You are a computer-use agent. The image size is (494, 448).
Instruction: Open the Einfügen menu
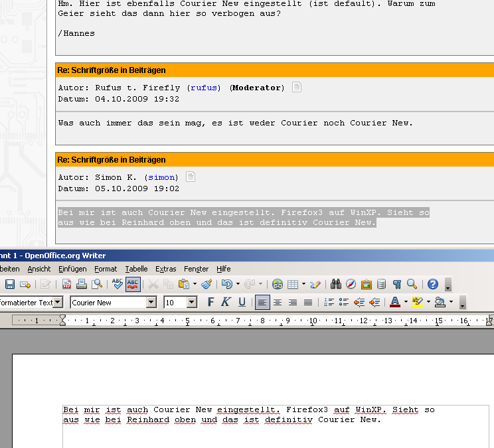tap(72, 269)
